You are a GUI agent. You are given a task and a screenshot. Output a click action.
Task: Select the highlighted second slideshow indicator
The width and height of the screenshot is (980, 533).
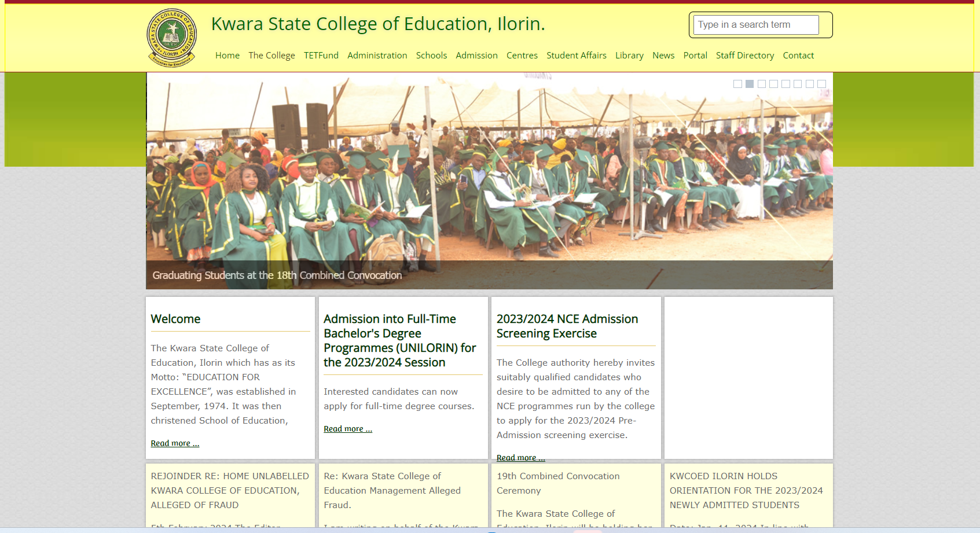click(x=750, y=84)
